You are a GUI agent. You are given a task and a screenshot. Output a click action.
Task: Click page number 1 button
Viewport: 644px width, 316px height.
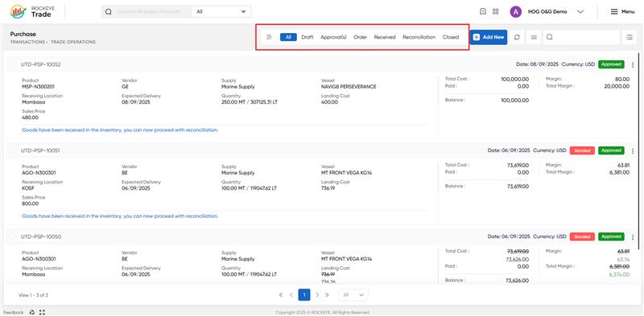(x=304, y=294)
